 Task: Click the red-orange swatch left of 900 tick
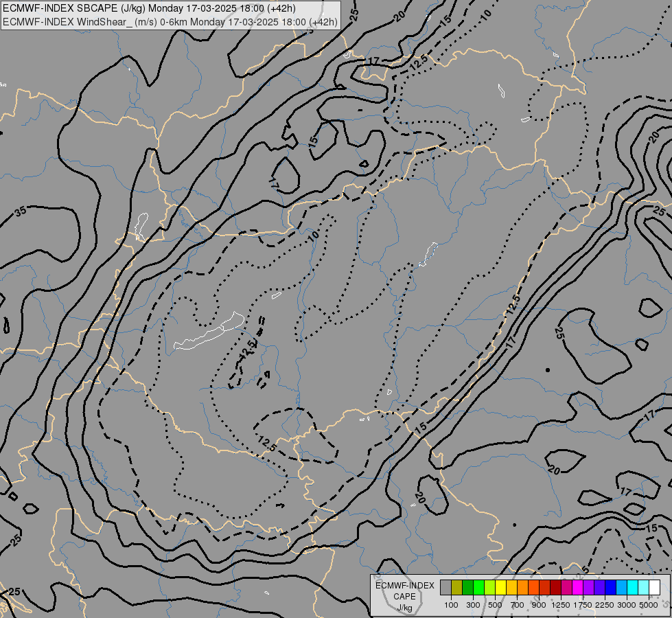[x=534, y=588]
